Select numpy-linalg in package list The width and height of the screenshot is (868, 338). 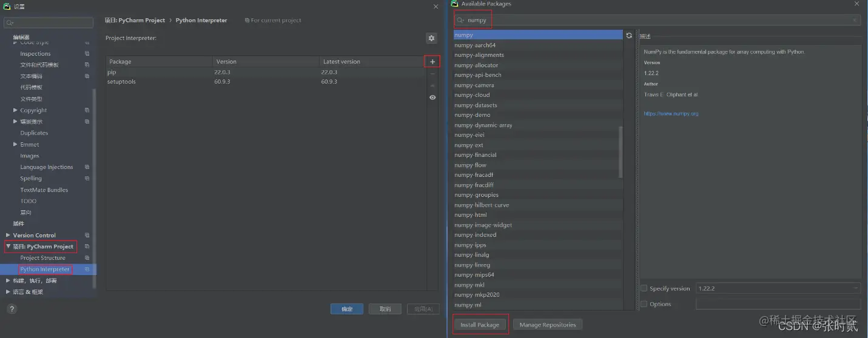(x=538, y=255)
